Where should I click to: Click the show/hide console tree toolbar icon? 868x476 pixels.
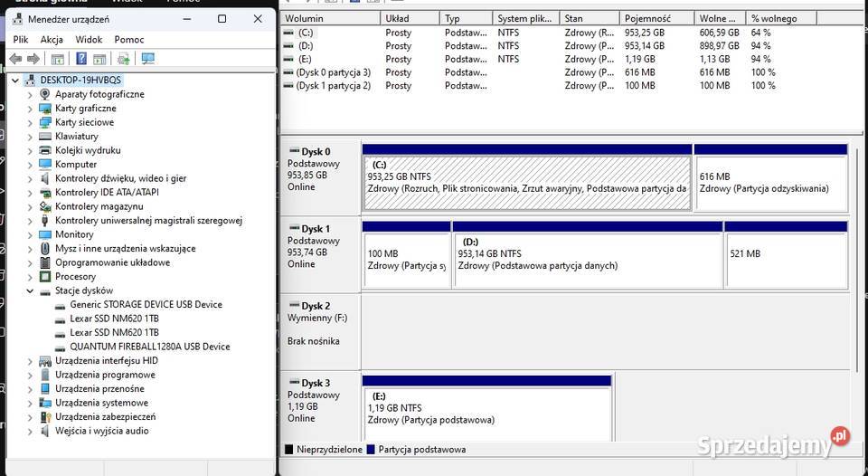(58, 59)
